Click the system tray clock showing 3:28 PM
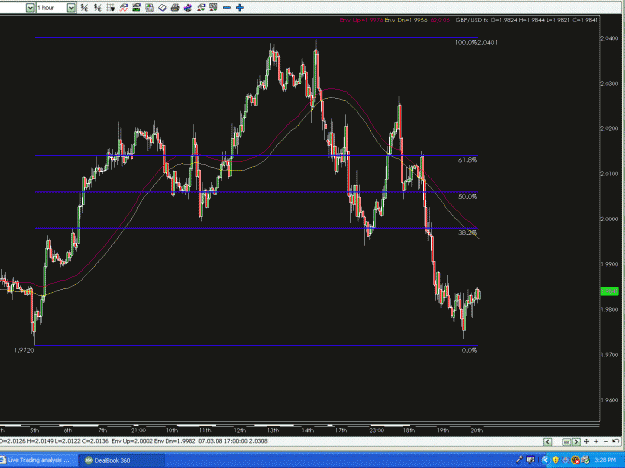Screen dimensions: 625x468 [x=605, y=460]
